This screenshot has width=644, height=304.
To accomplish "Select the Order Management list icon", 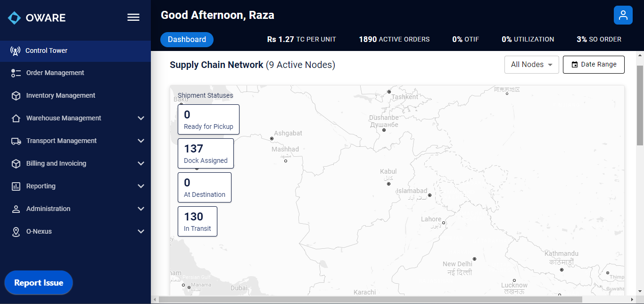I will [x=16, y=73].
